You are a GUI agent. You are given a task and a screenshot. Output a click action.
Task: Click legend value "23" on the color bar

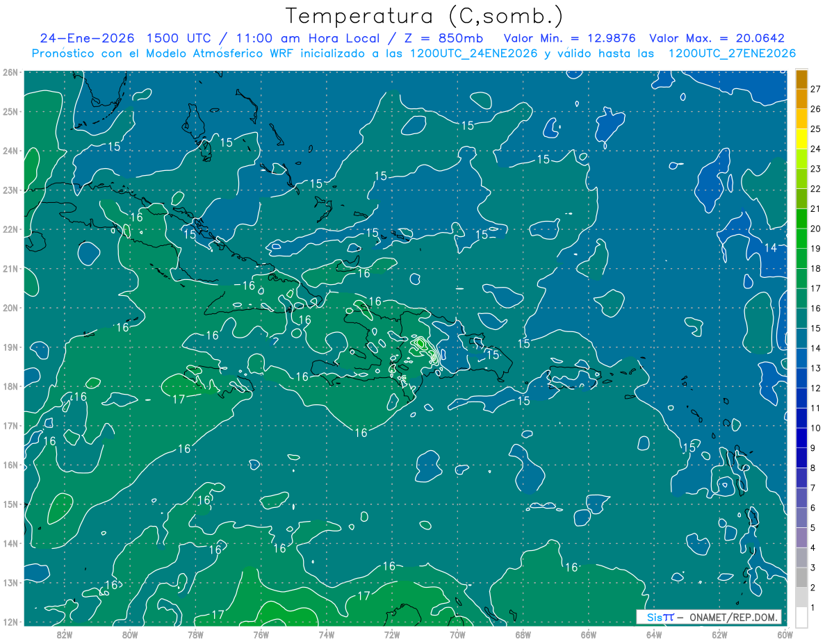tap(816, 169)
